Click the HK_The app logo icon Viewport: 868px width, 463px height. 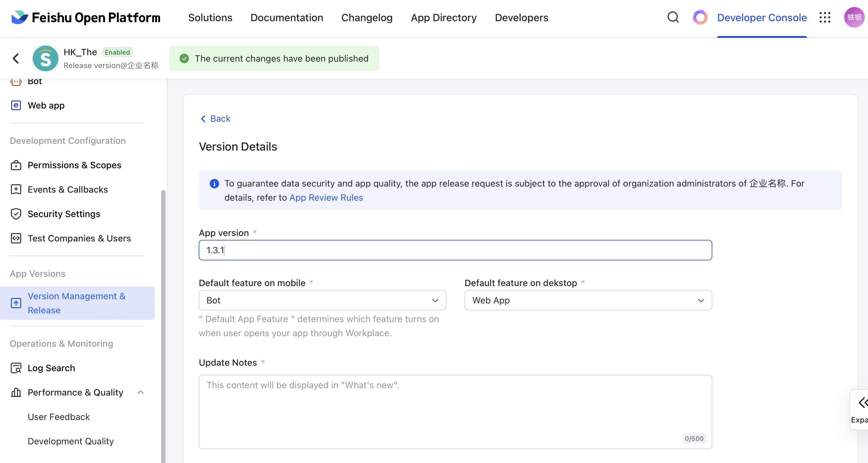46,58
